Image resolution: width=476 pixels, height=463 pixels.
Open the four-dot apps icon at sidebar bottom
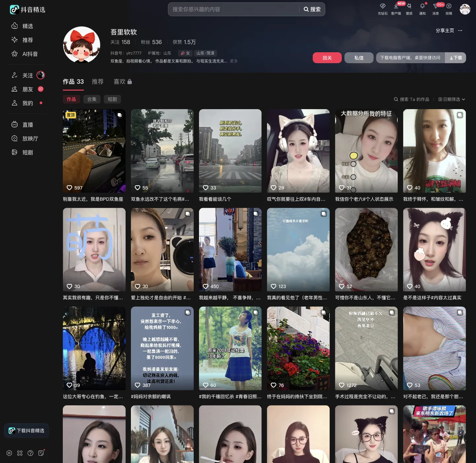click(20, 453)
